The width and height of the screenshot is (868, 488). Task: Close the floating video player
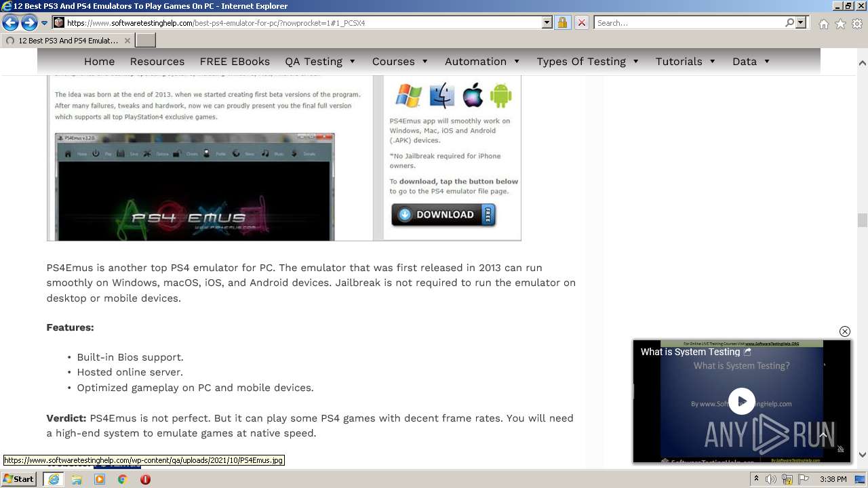pyautogui.click(x=844, y=331)
